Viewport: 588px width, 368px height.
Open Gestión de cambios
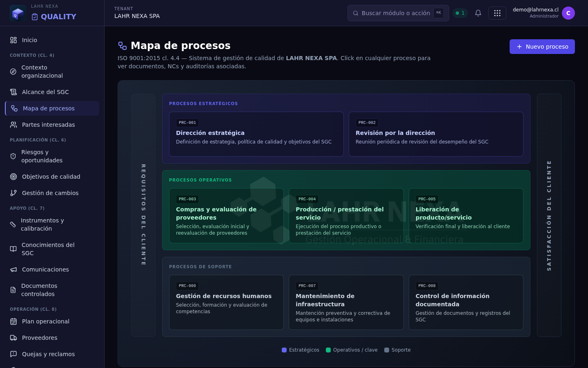click(x=52, y=193)
